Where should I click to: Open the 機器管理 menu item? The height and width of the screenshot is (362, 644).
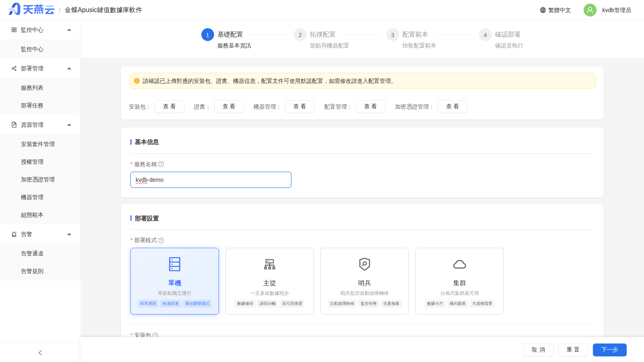[x=40, y=197]
